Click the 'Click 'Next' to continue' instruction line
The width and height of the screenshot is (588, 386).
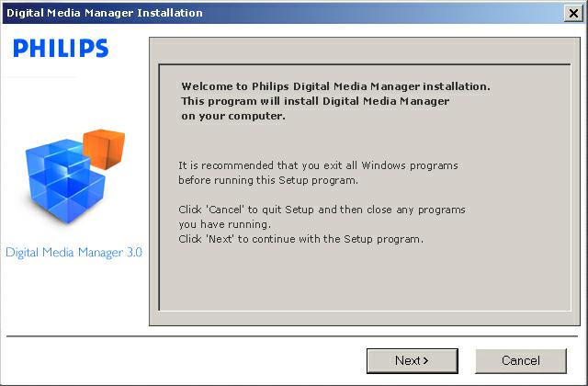click(x=300, y=239)
